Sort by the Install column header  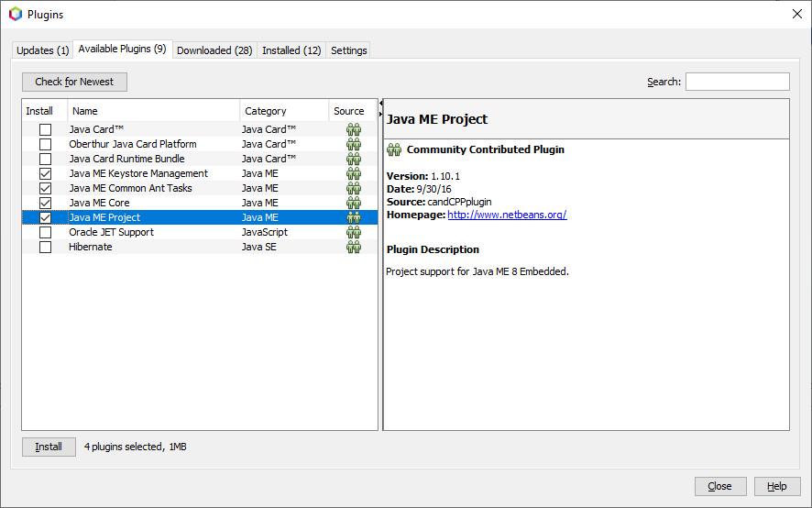tap(45, 111)
